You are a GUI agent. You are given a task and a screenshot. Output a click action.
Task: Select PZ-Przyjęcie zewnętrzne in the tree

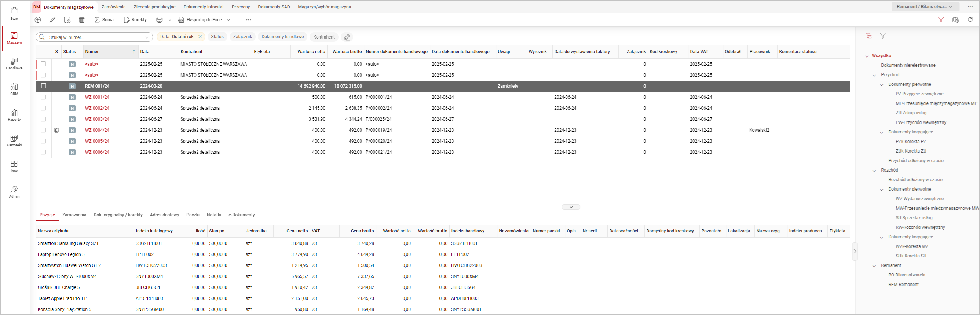click(919, 94)
